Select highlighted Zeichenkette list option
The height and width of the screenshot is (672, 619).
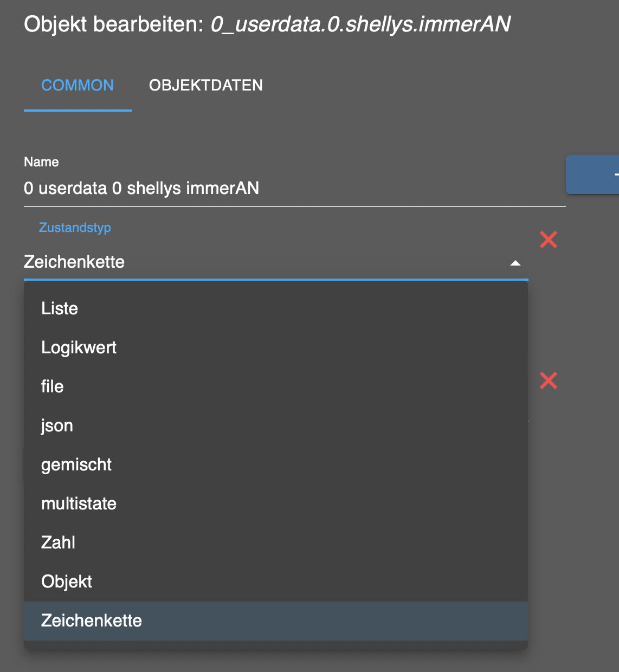point(92,621)
